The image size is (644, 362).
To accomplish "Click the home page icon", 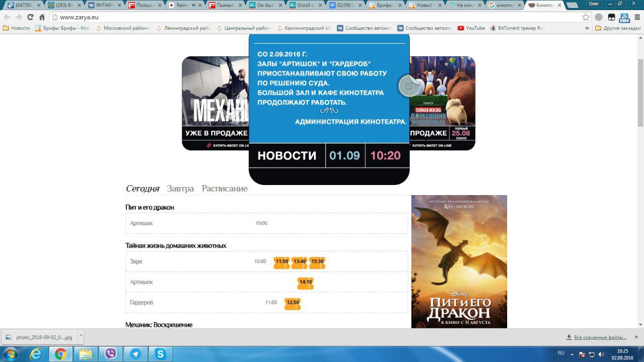I will click(x=42, y=17).
